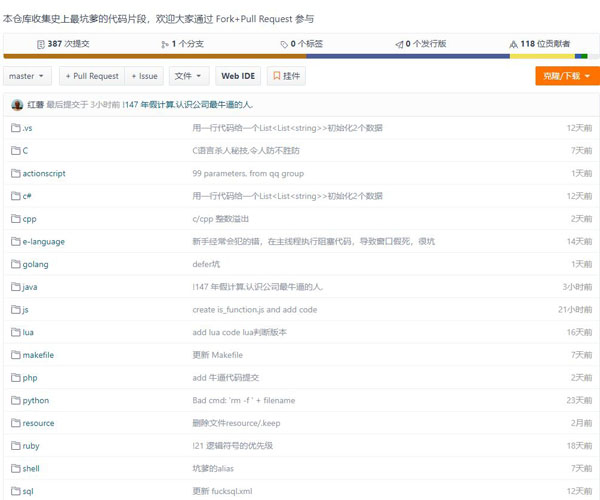Viewport: 600px width, 500px height.
Task: Open commit '更新 Makefile'
Action: (218, 355)
